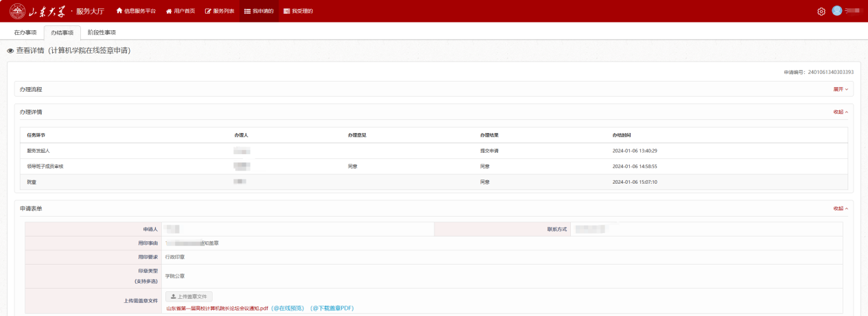
Task: Click the user avatar icon
Action: coord(836,11)
